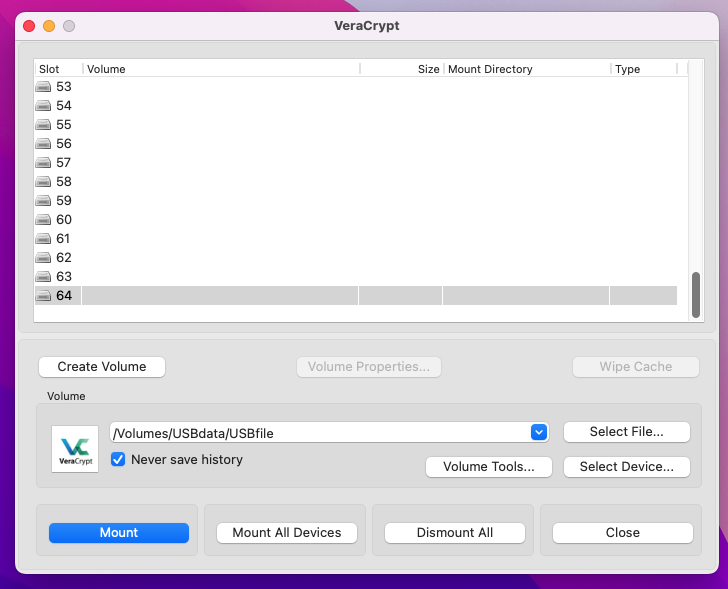Click the slot list vertical scrollbar thumb

click(x=696, y=295)
